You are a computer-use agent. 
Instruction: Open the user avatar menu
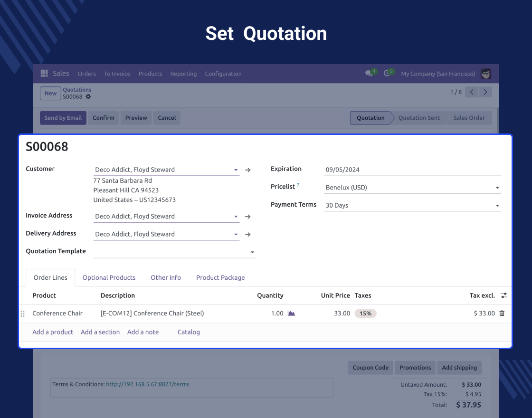pos(486,74)
